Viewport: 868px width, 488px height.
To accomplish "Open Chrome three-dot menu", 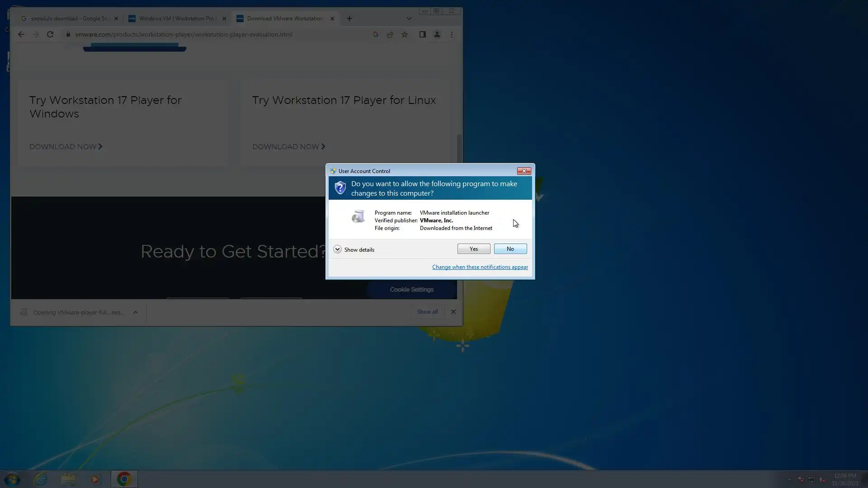I will (x=452, y=34).
